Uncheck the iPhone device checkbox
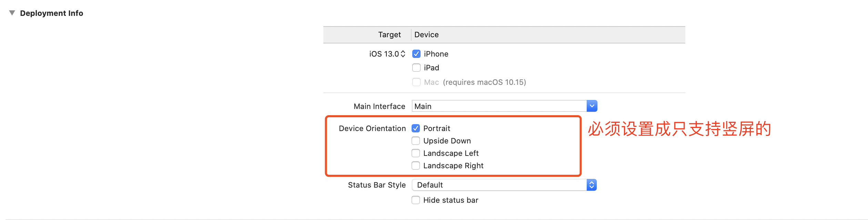The width and height of the screenshot is (868, 220). pyautogui.click(x=416, y=54)
